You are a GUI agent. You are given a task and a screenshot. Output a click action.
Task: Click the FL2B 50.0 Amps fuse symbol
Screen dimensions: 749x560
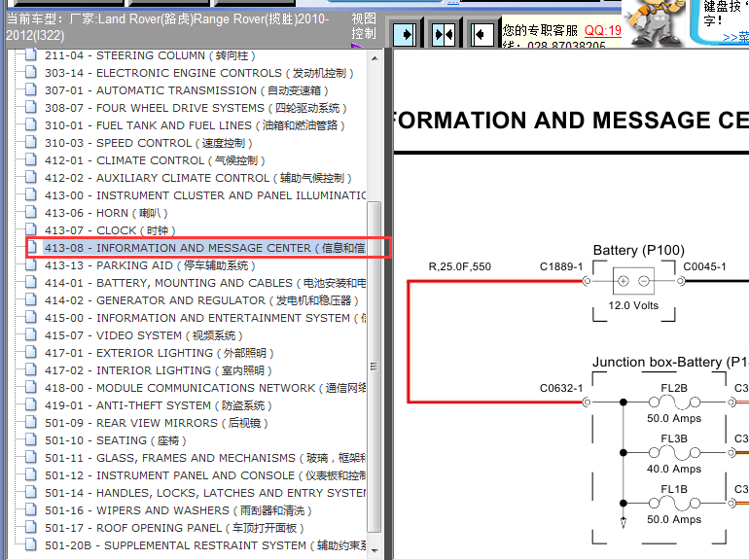674,402
